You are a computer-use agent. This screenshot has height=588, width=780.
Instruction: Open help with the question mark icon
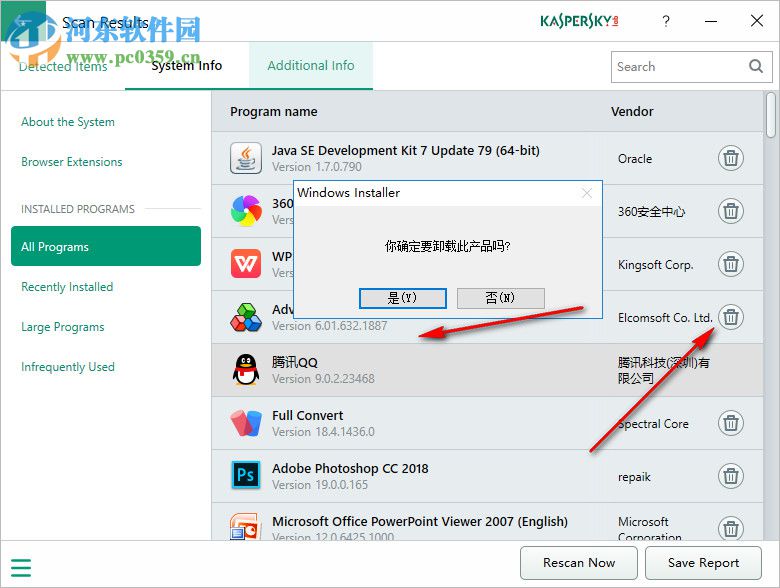pyautogui.click(x=666, y=21)
